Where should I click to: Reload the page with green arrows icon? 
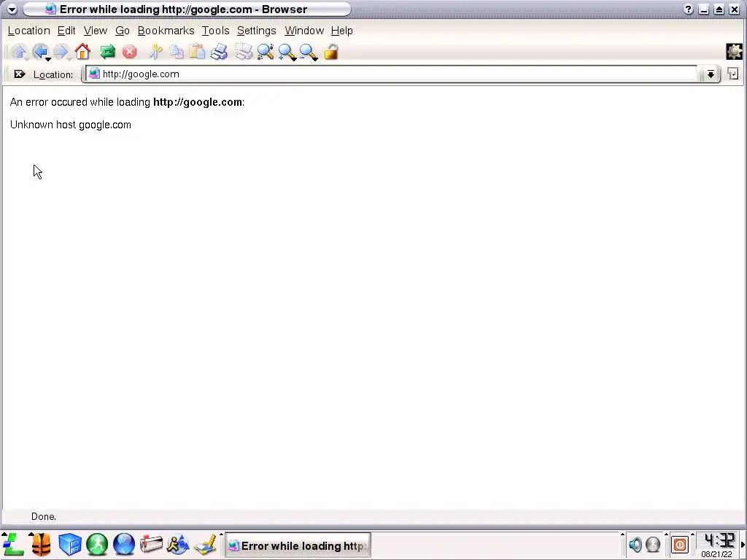108,52
